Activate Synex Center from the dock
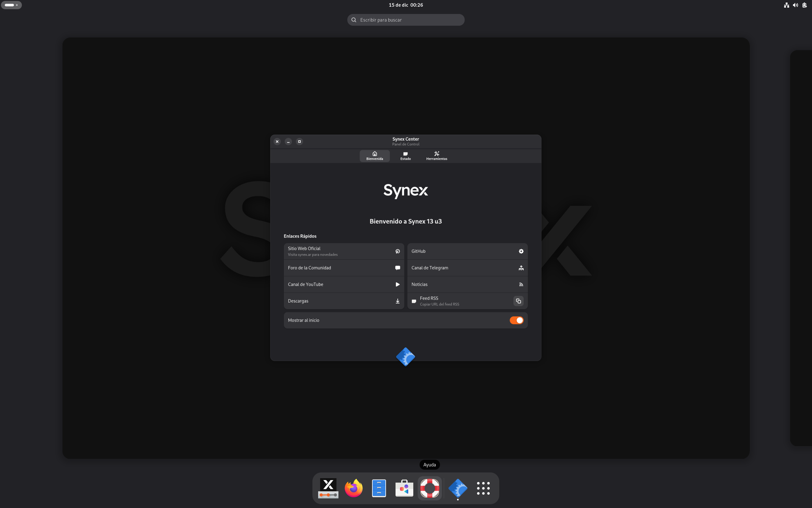Image resolution: width=812 pixels, height=508 pixels. (x=458, y=488)
